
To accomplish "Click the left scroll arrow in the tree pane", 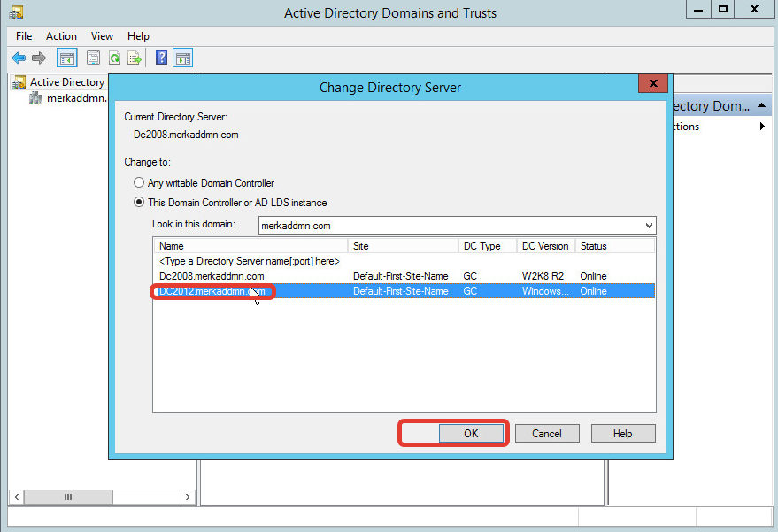I will pyautogui.click(x=16, y=497).
